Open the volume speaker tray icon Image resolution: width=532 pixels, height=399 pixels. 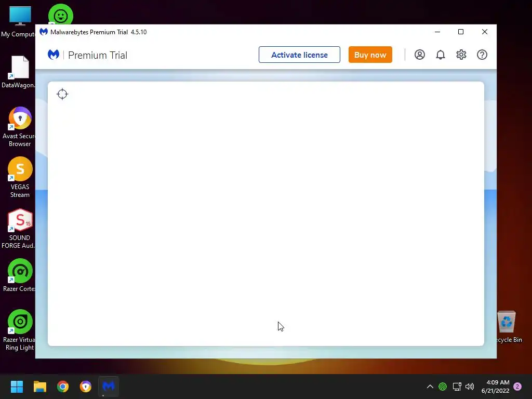470,387
